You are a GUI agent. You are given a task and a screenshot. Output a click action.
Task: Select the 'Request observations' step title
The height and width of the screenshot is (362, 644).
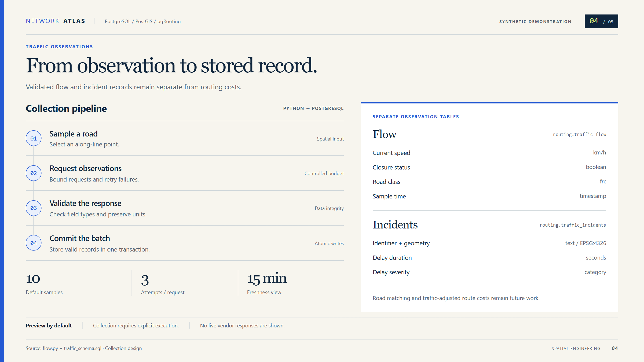tap(86, 168)
